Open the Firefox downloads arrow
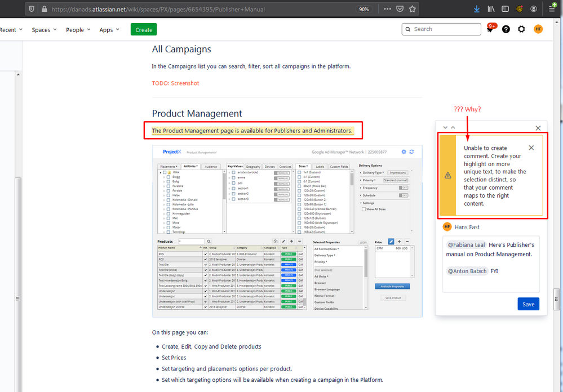The width and height of the screenshot is (563, 392). (x=476, y=9)
